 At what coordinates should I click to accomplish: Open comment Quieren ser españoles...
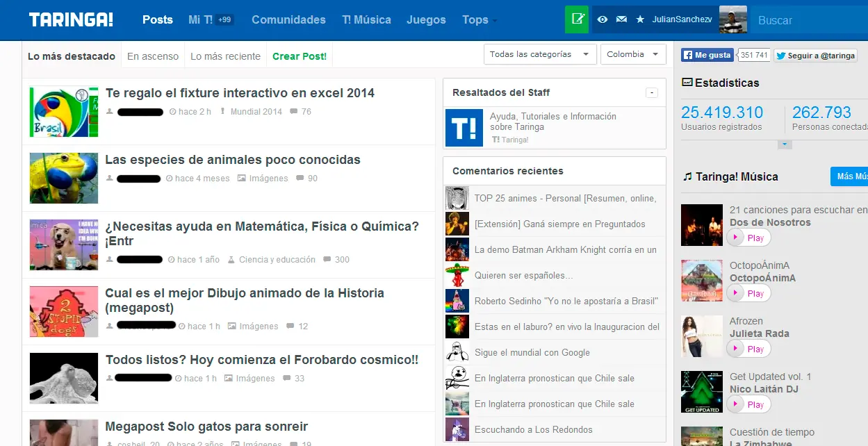(x=524, y=275)
